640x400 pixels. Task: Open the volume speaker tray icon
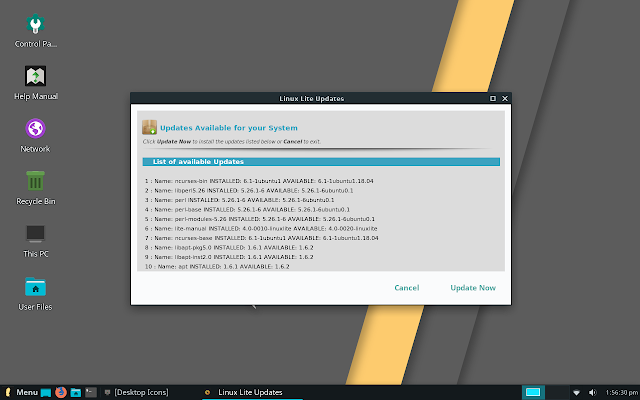click(592, 393)
